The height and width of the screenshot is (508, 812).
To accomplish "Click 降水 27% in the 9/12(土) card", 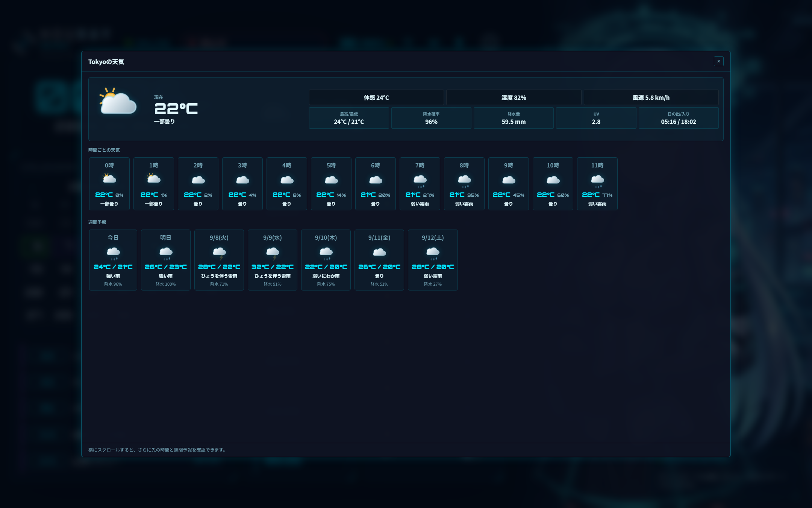I will (433, 284).
